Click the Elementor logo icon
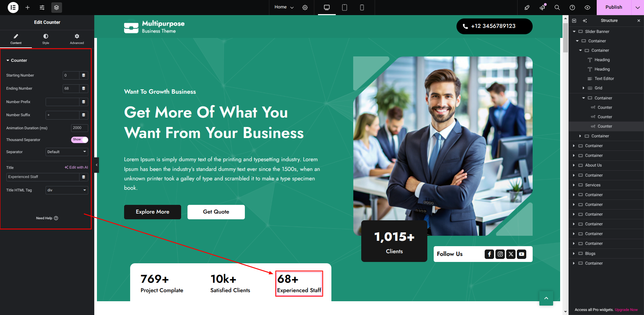Viewport: 644px width, 315px height. pos(13,7)
